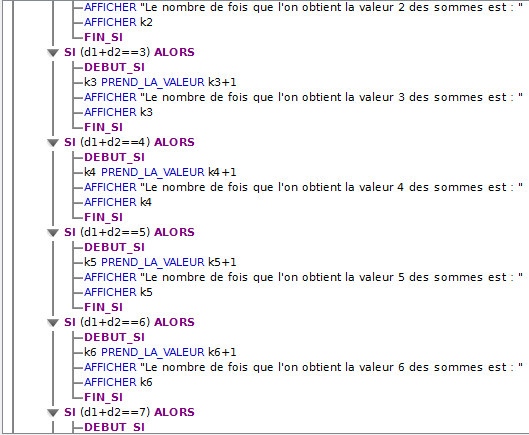Select the line k4 PREND_LA_VALEUR k4+1
The width and height of the screenshot is (529, 435).
click(160, 172)
